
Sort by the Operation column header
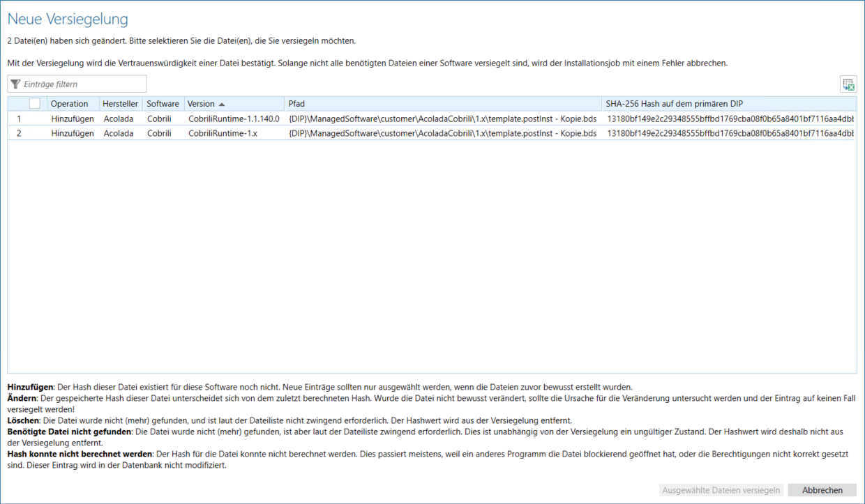[69, 104]
